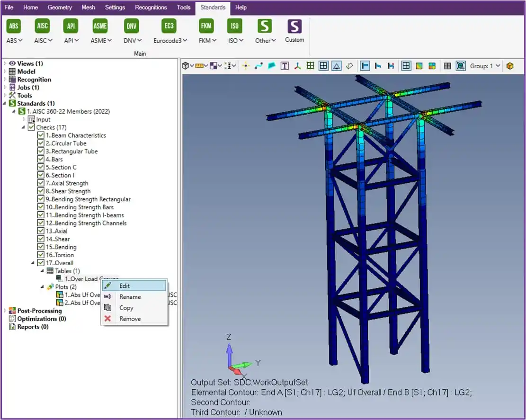The image size is (526, 420).
Task: Select Reports (0) tree item
Action: click(33, 327)
